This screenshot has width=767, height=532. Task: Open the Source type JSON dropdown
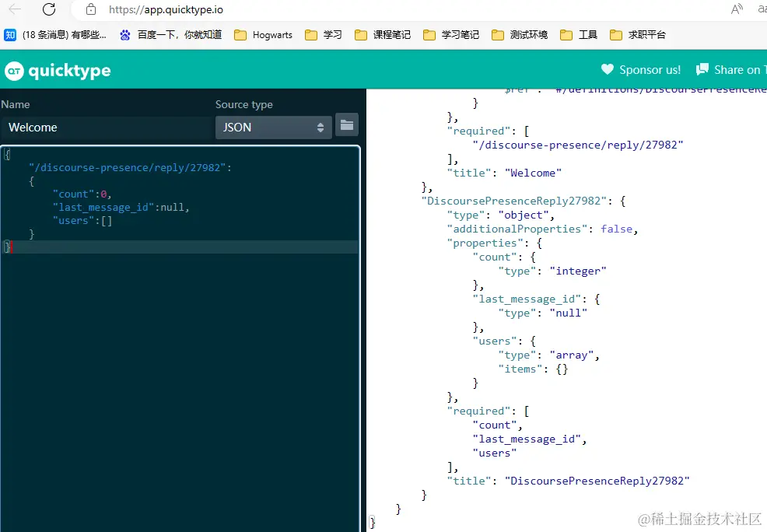tap(274, 128)
